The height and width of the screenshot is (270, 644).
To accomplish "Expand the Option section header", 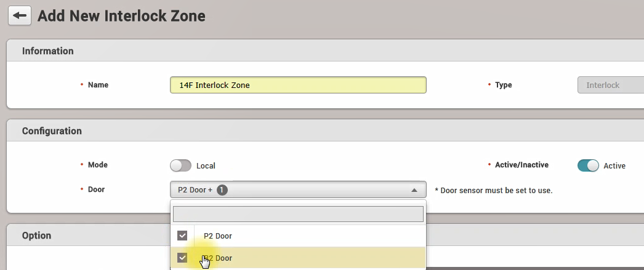I will pos(37,236).
